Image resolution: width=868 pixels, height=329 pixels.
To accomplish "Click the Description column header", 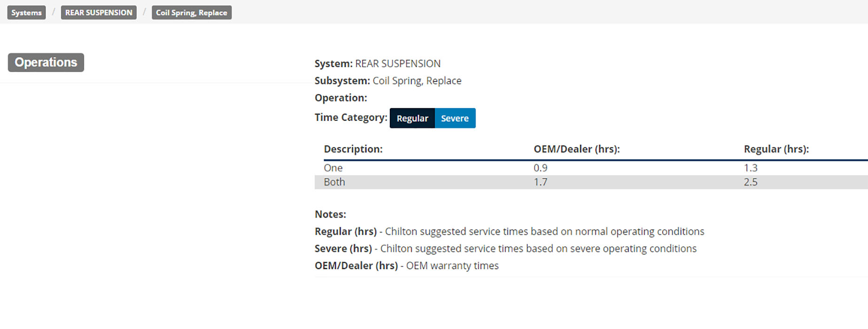I will 353,149.
